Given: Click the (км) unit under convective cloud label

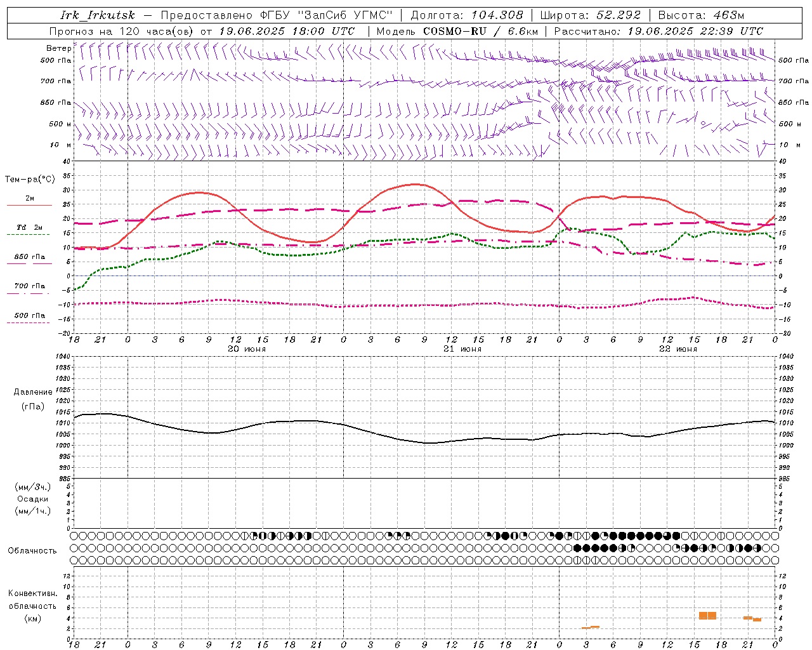Looking at the screenshot, I should click(32, 618).
